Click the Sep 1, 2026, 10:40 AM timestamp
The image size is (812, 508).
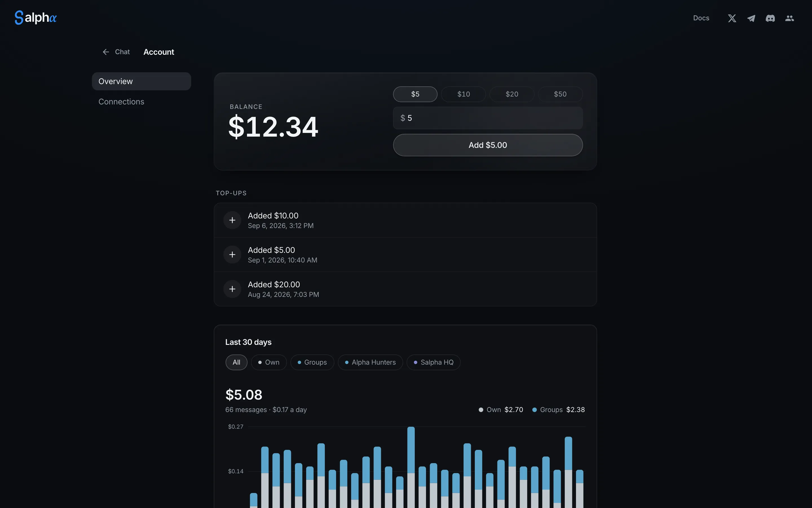point(283,260)
